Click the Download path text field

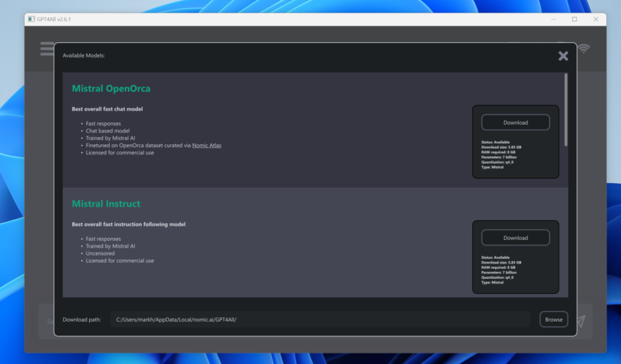[320, 319]
